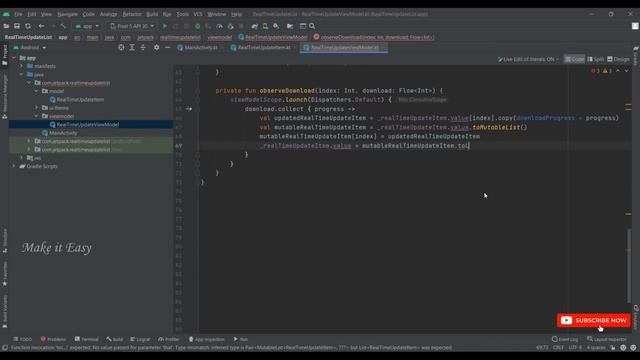Viewport: 640px width, 360px height.
Task: Switch the editor to Split view
Action: (596, 59)
